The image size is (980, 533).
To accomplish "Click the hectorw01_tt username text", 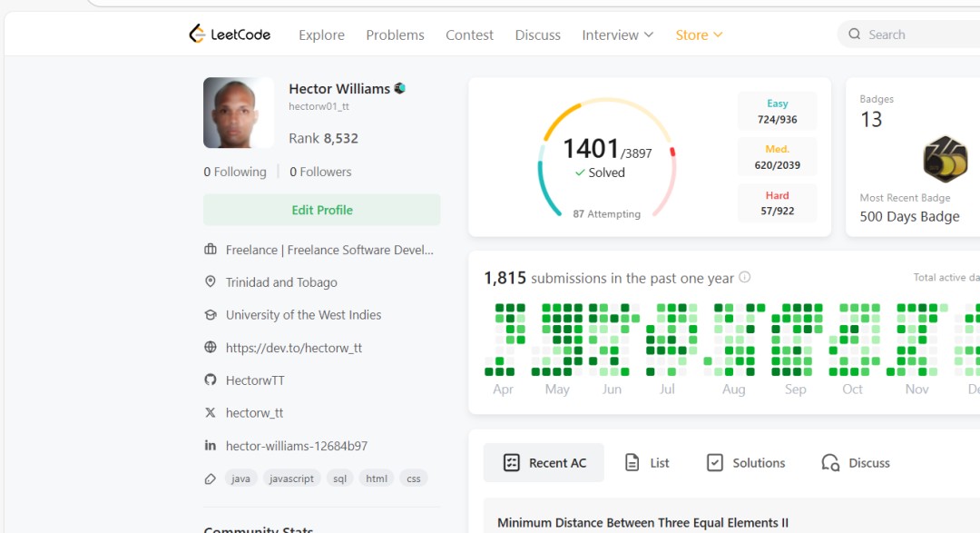I will [x=318, y=106].
